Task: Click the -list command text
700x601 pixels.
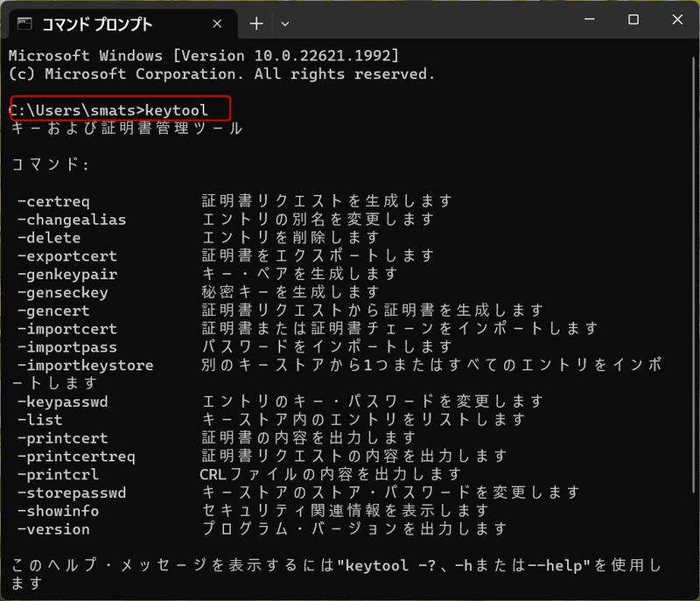Action: (x=38, y=419)
